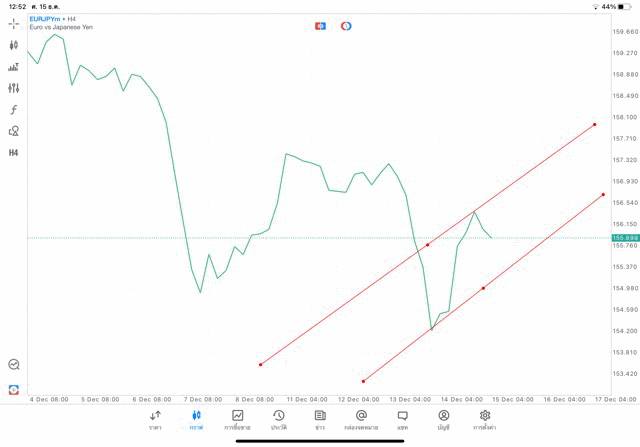Screen dimensions: 640x447
Task: Open the indicators function icon
Action: [14, 109]
